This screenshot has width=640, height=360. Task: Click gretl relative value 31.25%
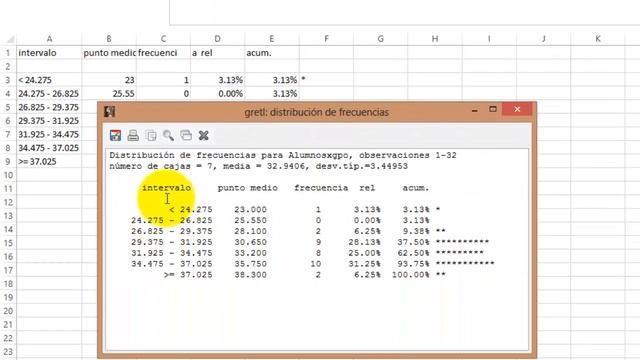click(x=364, y=264)
